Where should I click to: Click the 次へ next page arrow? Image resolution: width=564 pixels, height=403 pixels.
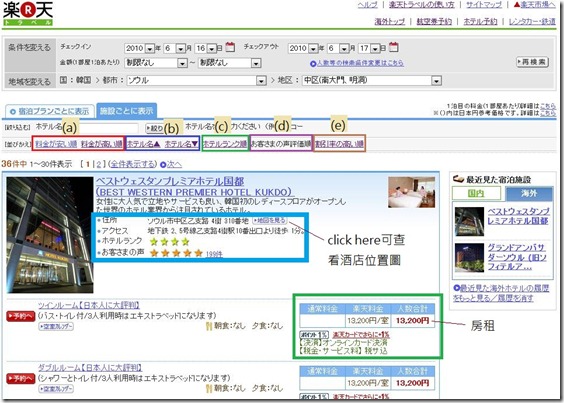click(171, 164)
